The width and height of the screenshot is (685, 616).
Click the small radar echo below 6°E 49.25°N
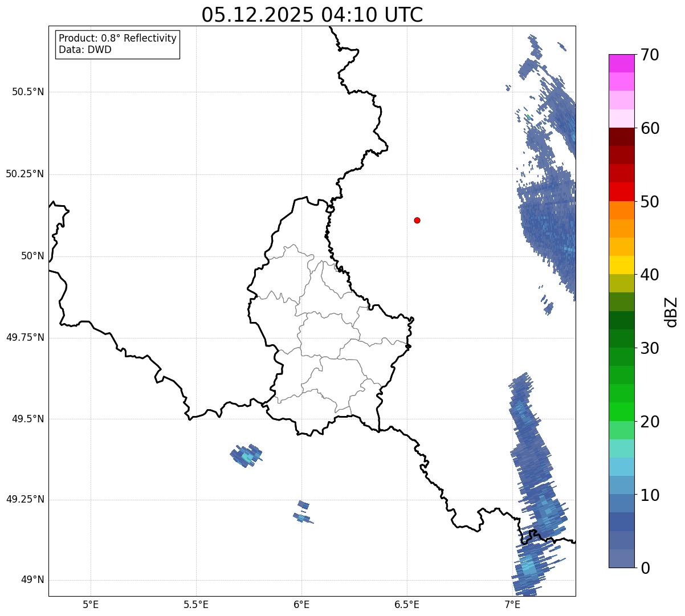[303, 517]
